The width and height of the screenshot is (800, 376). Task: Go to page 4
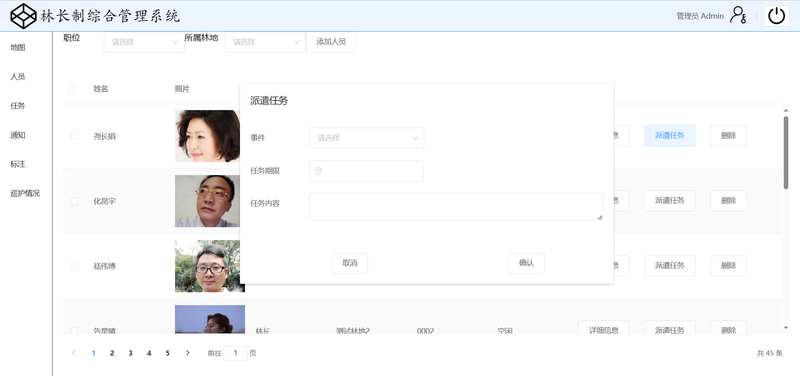(149, 353)
